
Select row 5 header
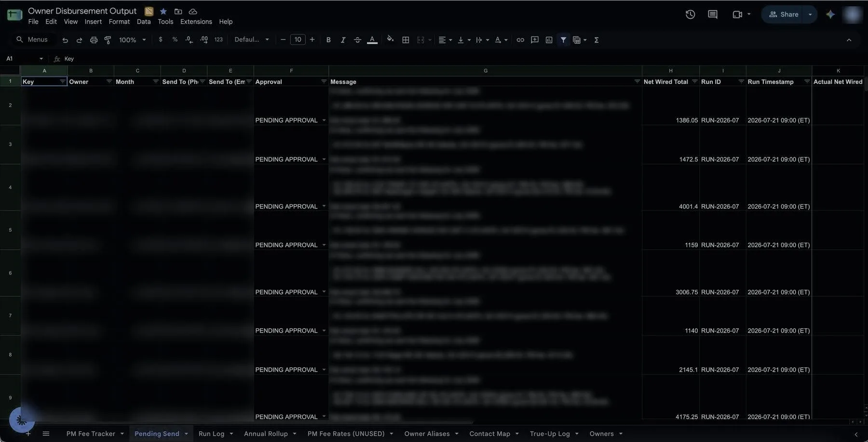click(10, 230)
